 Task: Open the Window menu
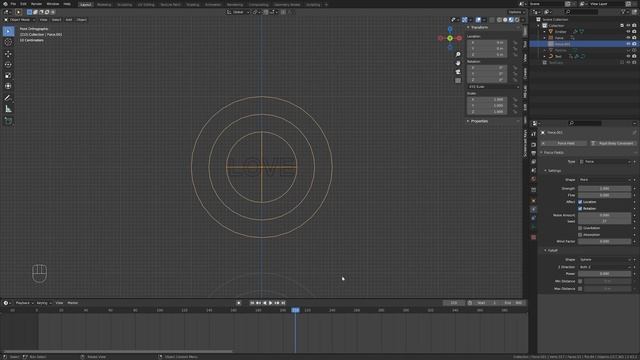(53, 4)
